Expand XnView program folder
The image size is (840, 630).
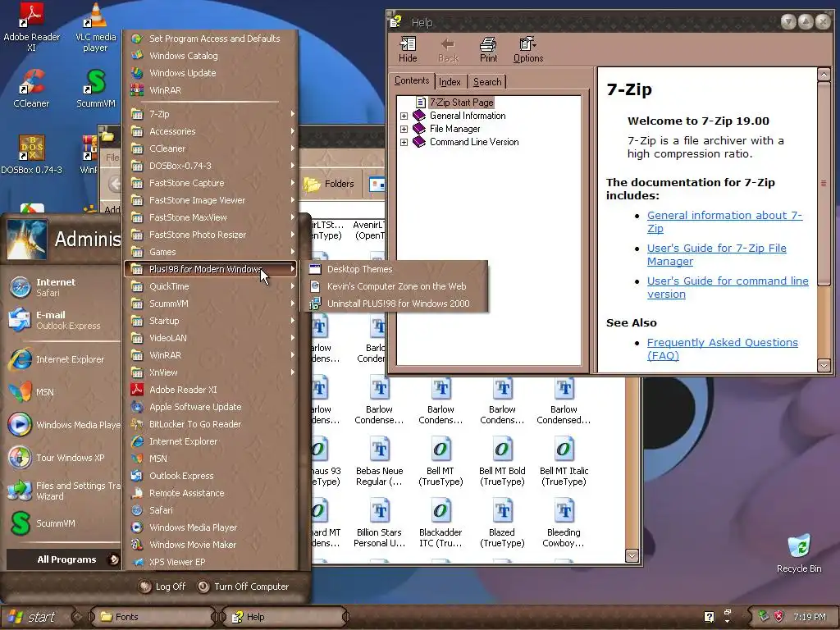212,372
